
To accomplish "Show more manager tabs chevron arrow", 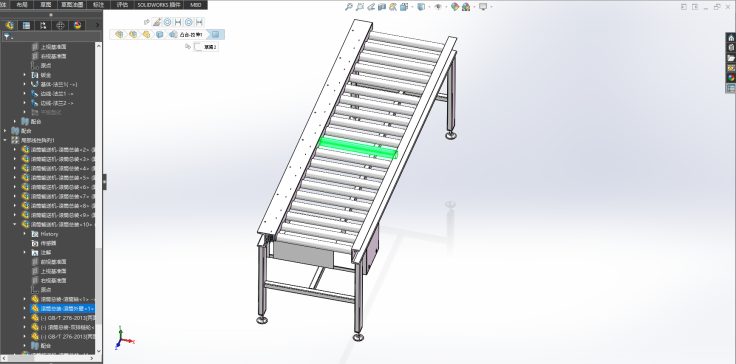I will pos(97,25).
